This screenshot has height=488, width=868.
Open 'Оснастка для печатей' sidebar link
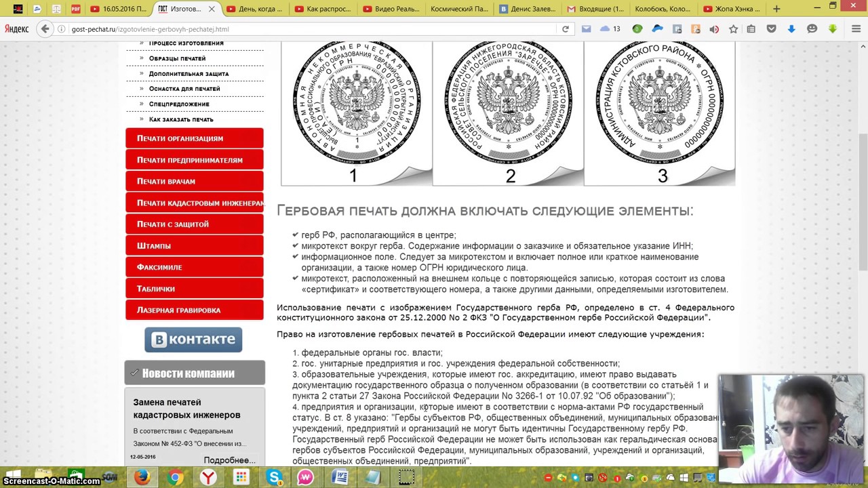click(x=184, y=89)
